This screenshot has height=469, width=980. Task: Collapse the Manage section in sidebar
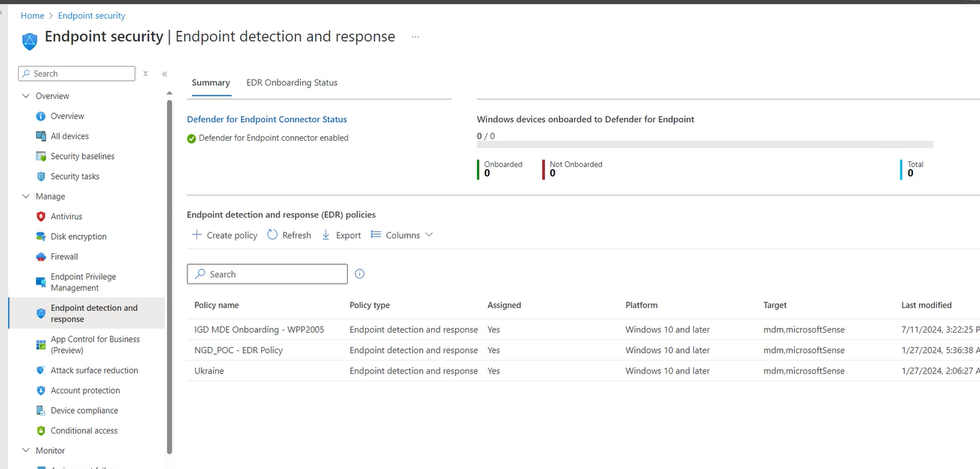click(26, 196)
